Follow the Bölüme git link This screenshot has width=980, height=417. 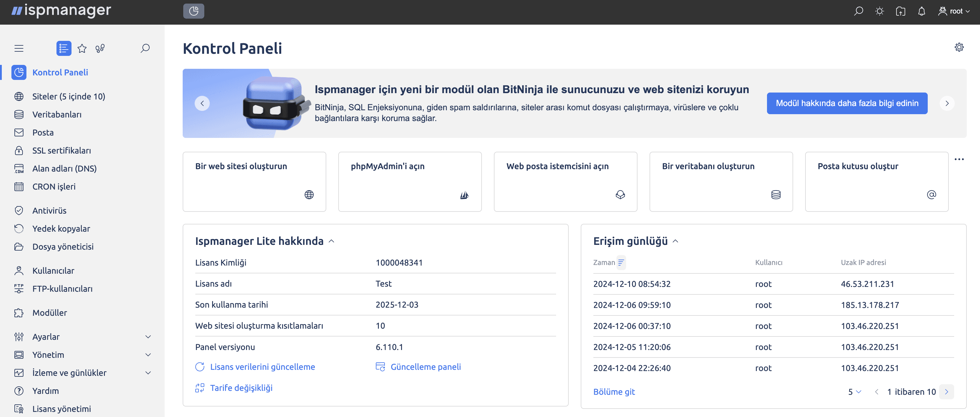tap(614, 392)
